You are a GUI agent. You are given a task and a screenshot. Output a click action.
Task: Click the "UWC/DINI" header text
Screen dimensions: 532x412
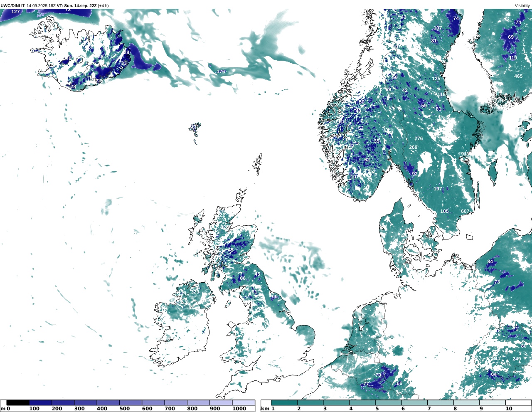click(x=10, y=5)
